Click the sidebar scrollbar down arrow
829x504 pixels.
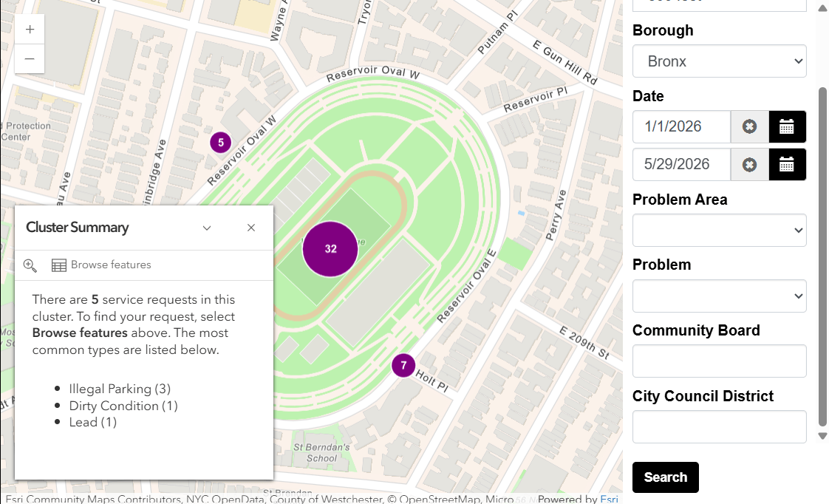tap(822, 436)
